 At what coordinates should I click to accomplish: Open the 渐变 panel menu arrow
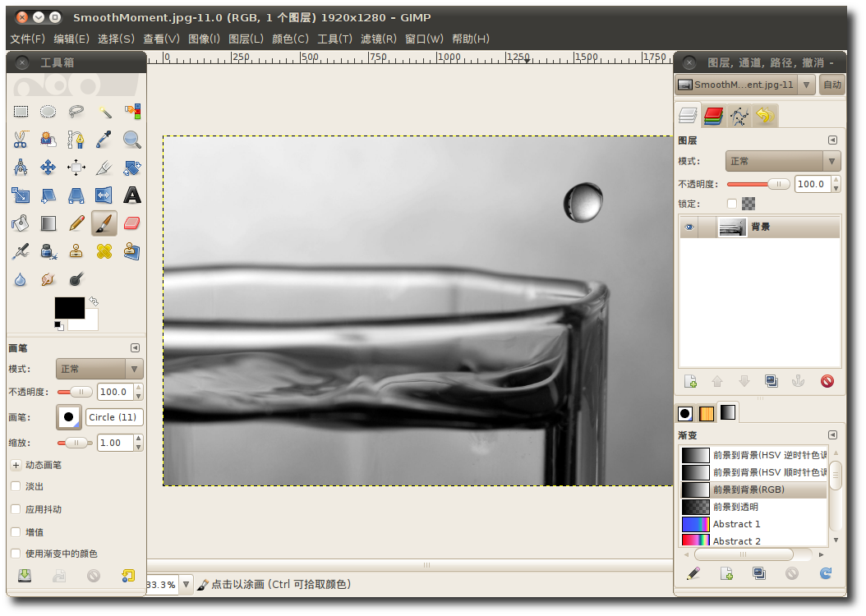pos(833,435)
